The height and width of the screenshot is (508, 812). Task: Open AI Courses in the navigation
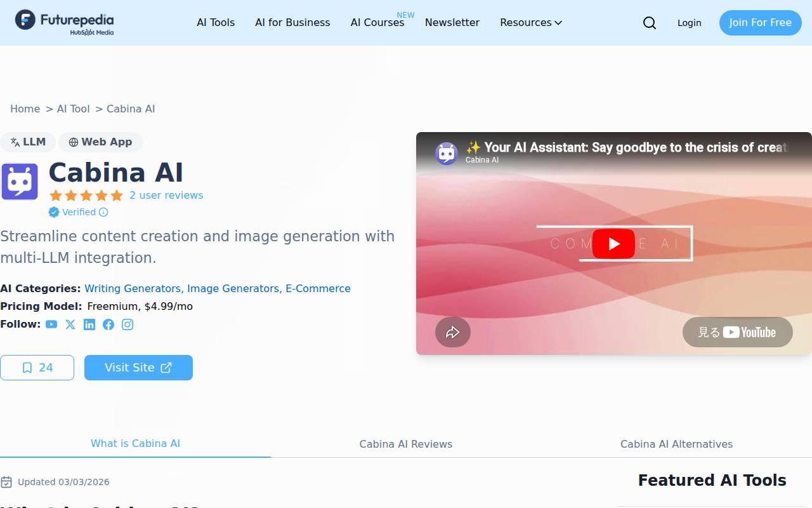pyautogui.click(x=377, y=23)
